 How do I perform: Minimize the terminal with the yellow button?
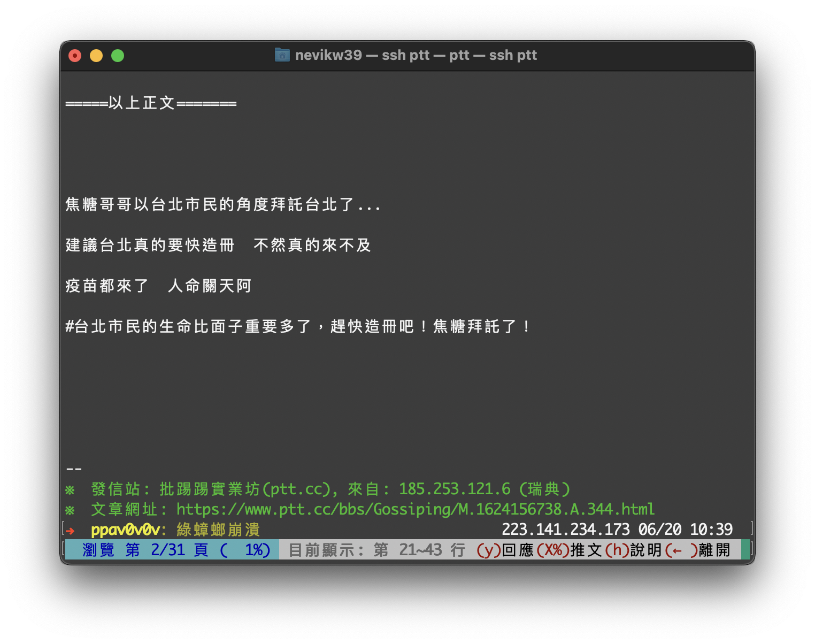(96, 56)
